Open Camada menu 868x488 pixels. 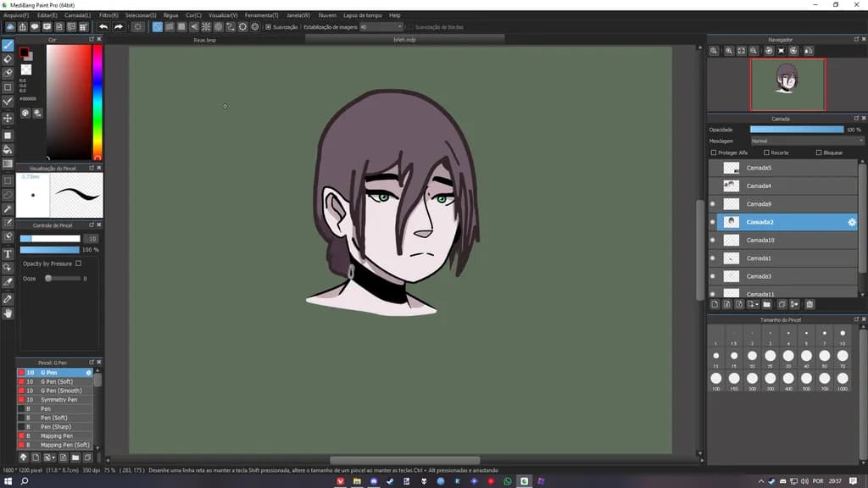coord(77,15)
